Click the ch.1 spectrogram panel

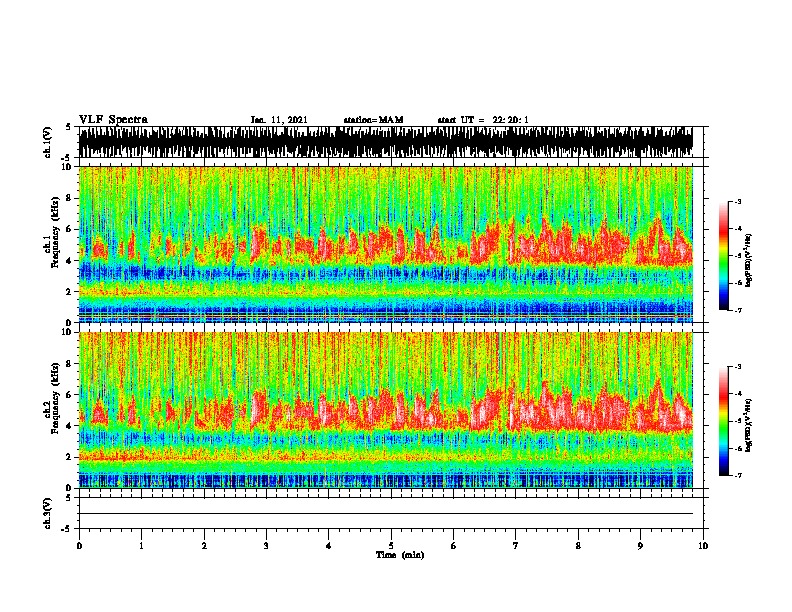[386, 244]
